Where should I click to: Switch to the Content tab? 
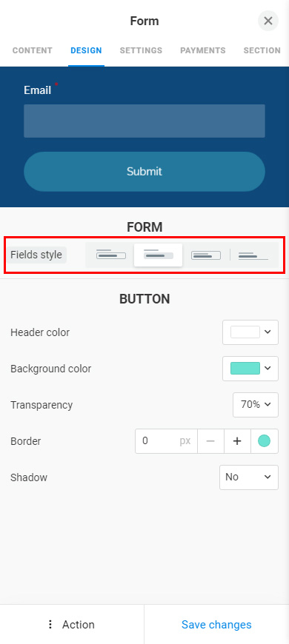tap(33, 50)
